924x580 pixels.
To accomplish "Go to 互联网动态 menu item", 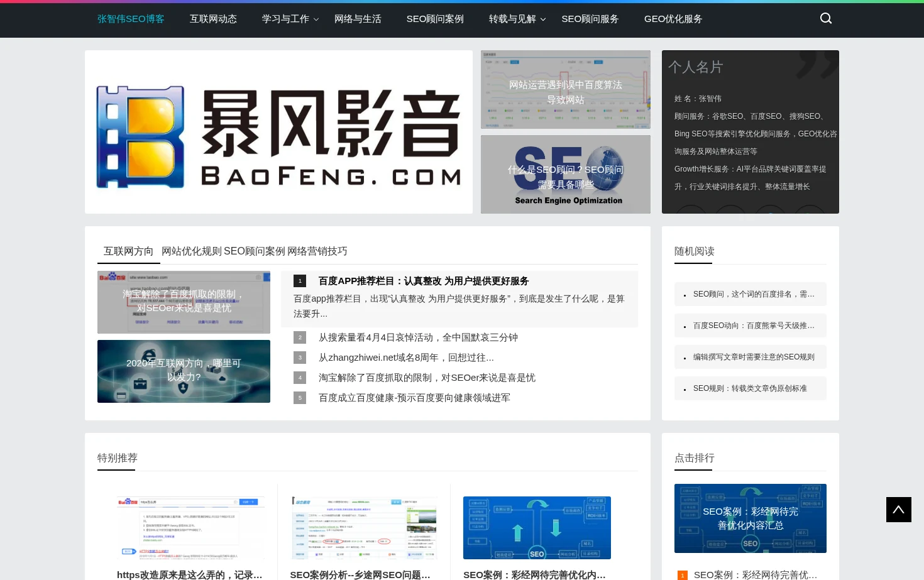I will 213,19.
